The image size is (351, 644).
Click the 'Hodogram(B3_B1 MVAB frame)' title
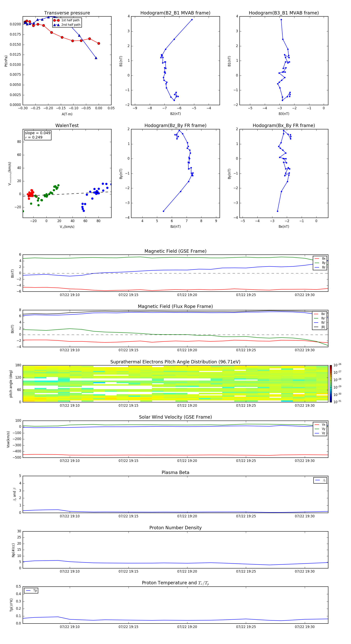click(x=284, y=13)
